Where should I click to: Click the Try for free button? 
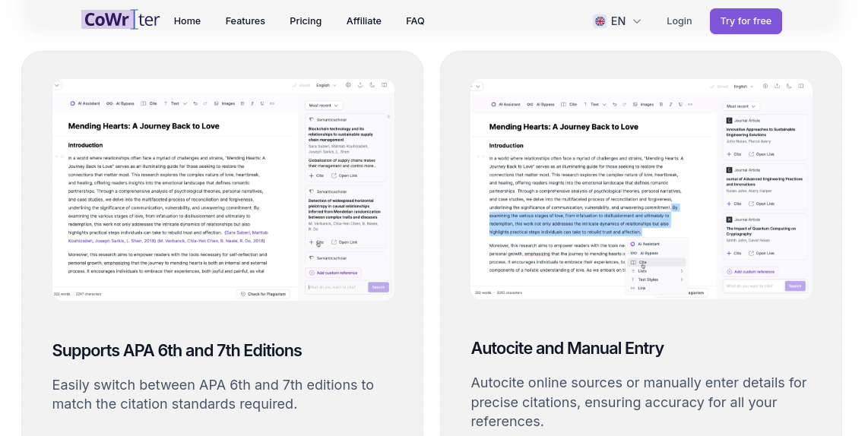coord(746,21)
